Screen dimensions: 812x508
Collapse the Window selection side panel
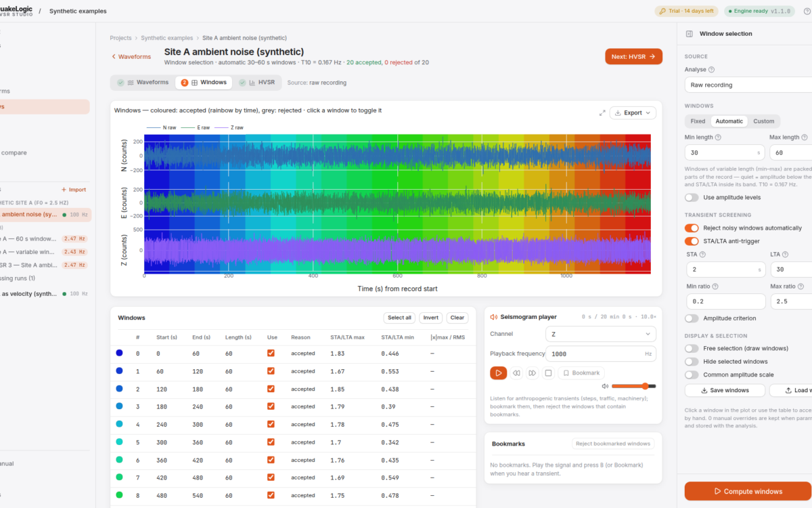[x=689, y=34]
